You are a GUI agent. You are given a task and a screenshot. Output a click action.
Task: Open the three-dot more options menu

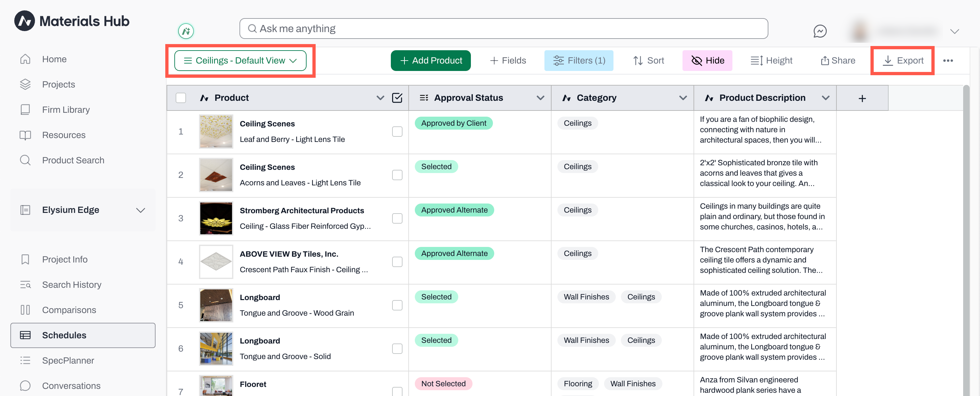(x=948, y=61)
